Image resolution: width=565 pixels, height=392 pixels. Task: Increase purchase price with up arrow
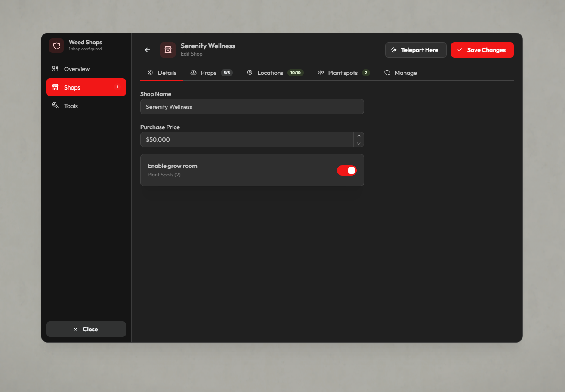(359, 136)
